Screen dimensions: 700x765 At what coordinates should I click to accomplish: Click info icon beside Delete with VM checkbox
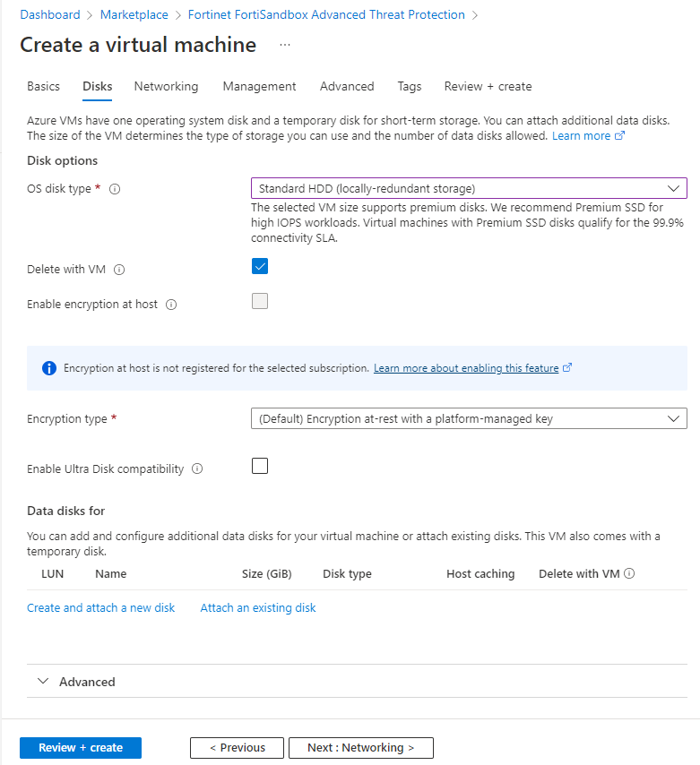[x=119, y=270]
